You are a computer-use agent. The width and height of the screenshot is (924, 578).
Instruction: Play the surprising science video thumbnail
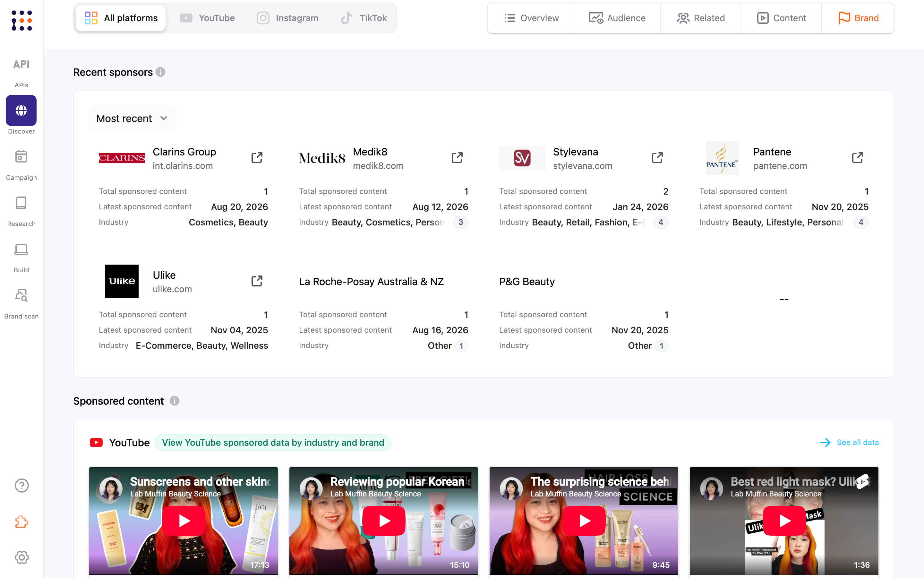(x=584, y=521)
